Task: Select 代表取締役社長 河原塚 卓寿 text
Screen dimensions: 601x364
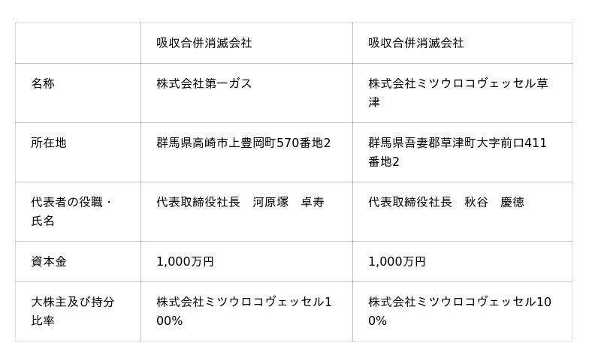Action: coord(240,202)
